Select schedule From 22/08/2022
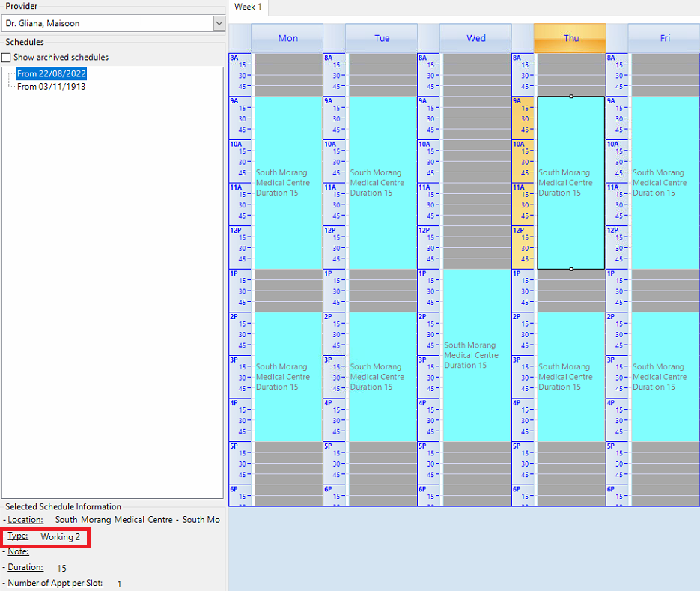This screenshot has width=700, height=591. (52, 73)
